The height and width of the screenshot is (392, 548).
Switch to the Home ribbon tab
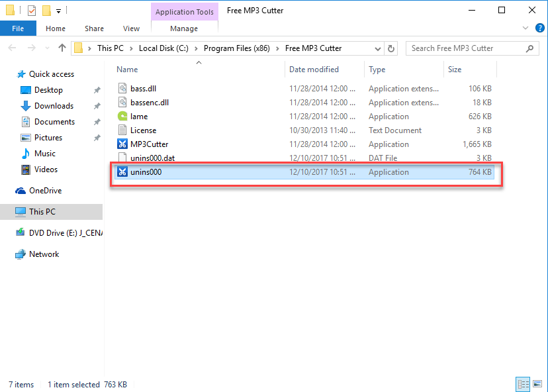(55, 28)
